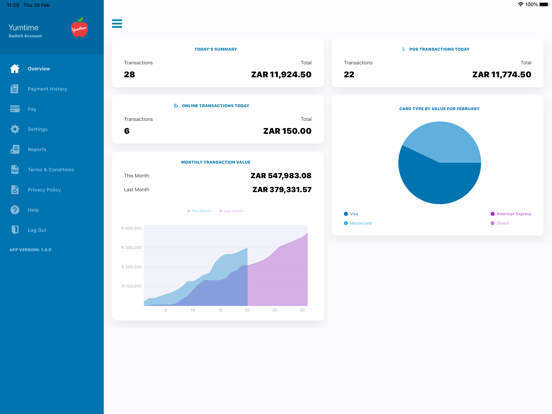The image size is (552, 414).
Task: Open the hamburger menu icon
Action: coord(117,24)
